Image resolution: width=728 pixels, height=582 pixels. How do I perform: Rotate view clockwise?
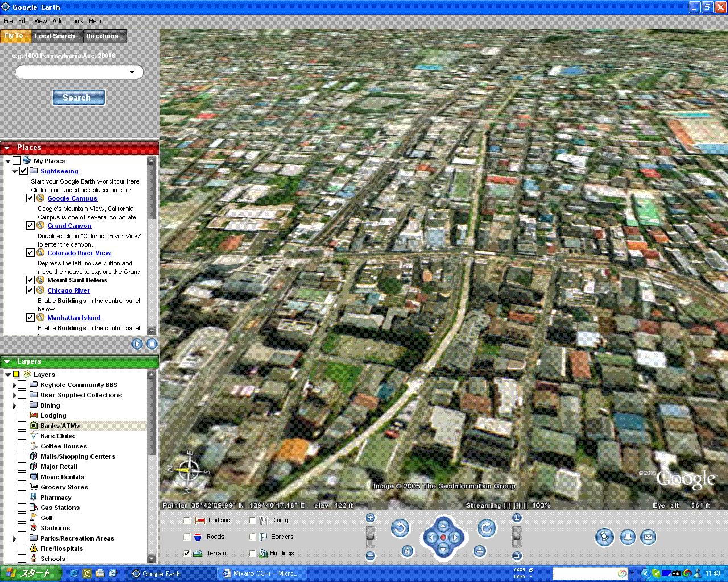(486, 529)
